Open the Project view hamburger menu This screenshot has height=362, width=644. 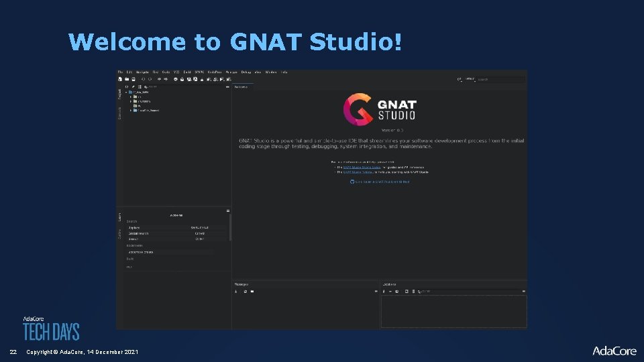click(x=227, y=87)
